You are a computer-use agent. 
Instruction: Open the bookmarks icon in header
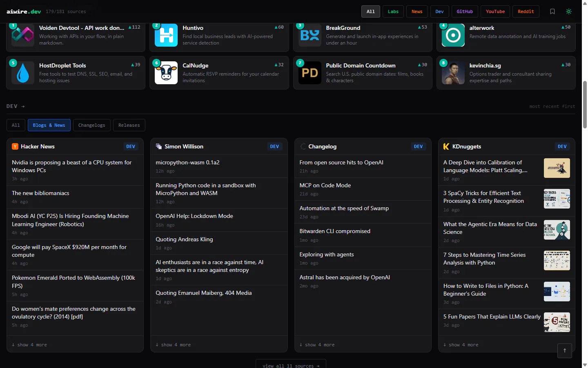552,11
